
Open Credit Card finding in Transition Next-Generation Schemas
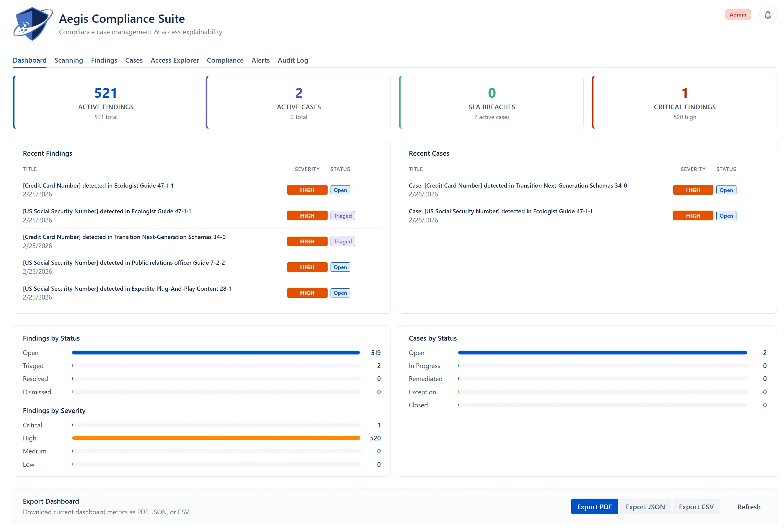tap(124, 237)
